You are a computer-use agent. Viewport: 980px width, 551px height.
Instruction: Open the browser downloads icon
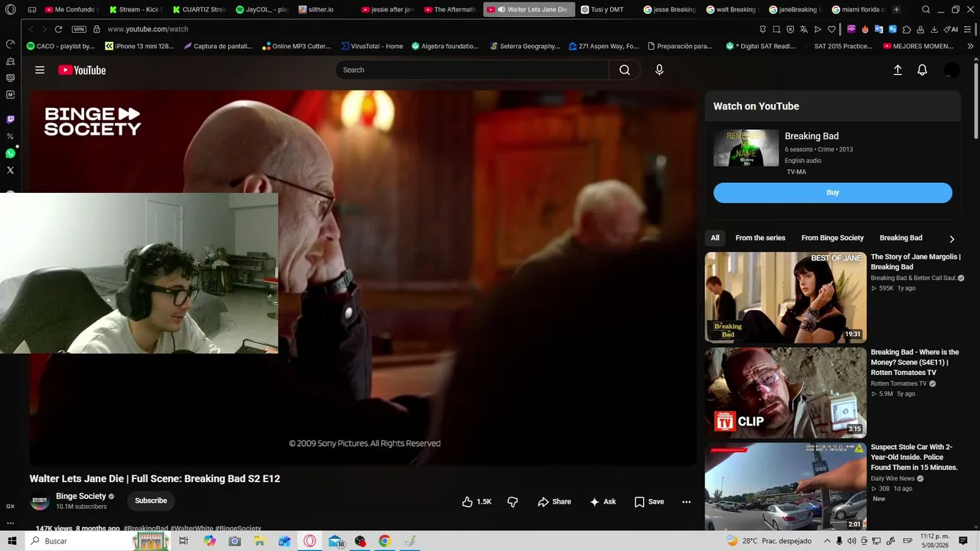pos(934,29)
